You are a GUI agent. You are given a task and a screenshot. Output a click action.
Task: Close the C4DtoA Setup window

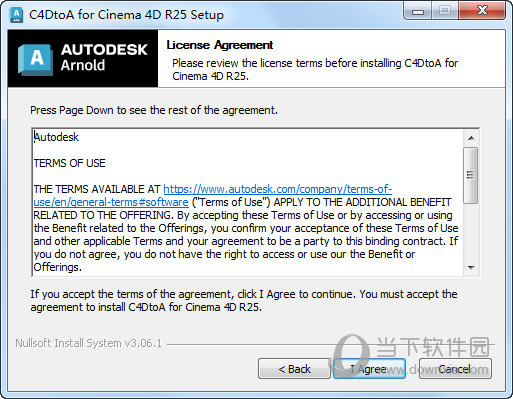[482, 11]
